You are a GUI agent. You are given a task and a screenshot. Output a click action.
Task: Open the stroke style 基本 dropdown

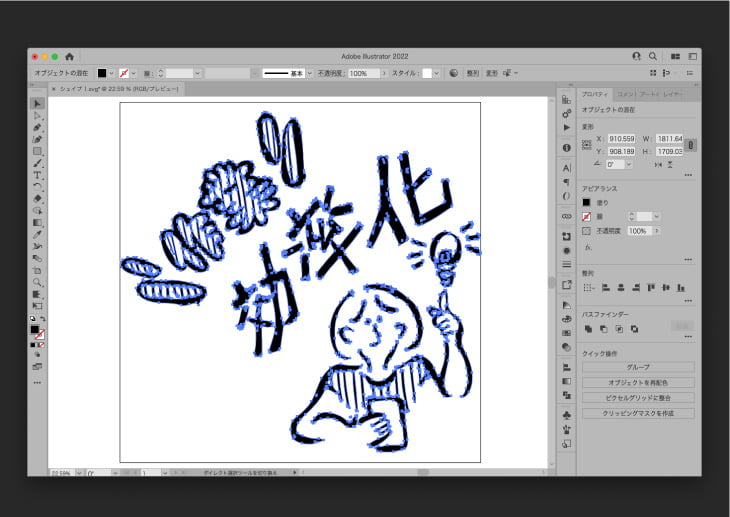click(x=309, y=73)
